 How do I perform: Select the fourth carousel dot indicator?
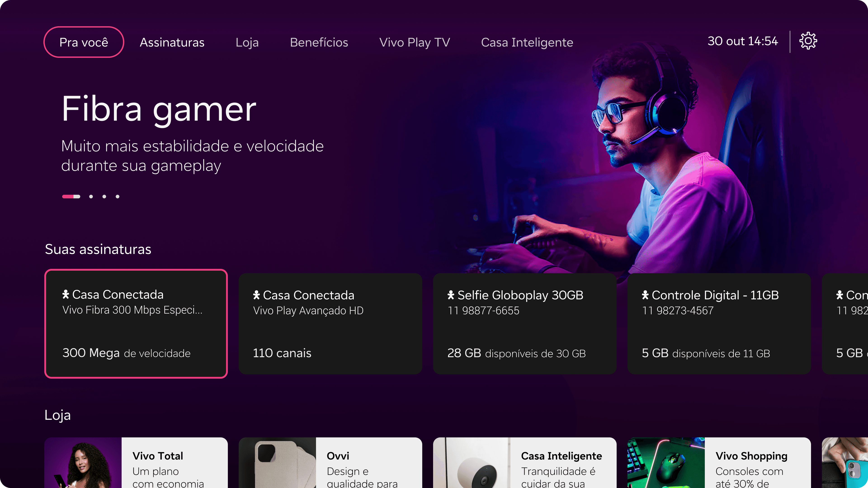118,196
